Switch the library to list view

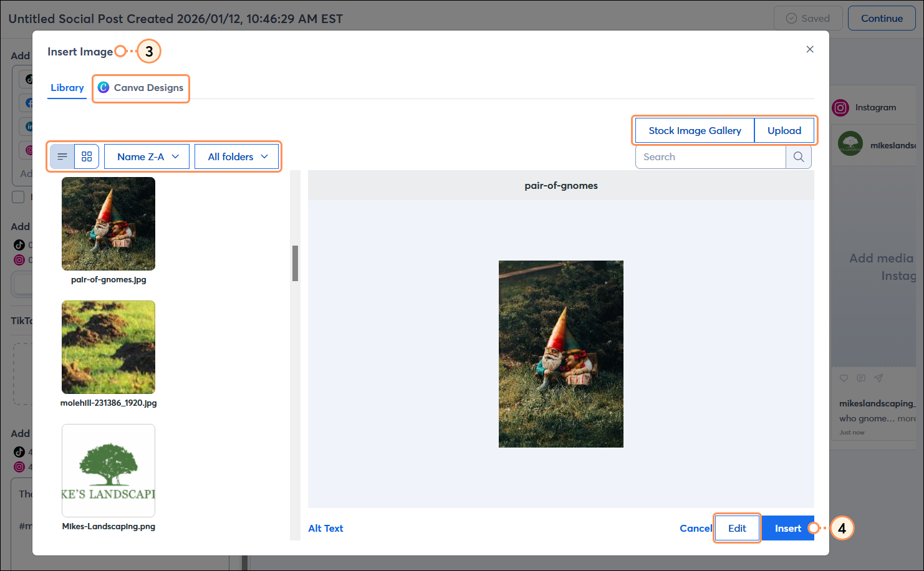coord(62,156)
